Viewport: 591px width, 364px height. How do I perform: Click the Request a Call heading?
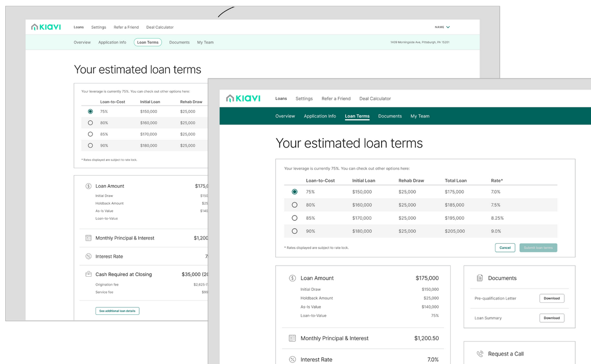[x=506, y=354]
